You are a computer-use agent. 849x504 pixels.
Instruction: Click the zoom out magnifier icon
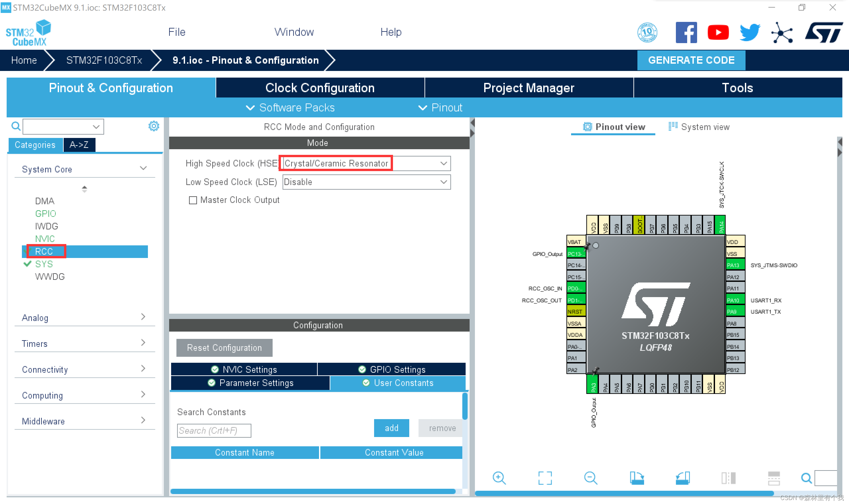tap(591, 478)
